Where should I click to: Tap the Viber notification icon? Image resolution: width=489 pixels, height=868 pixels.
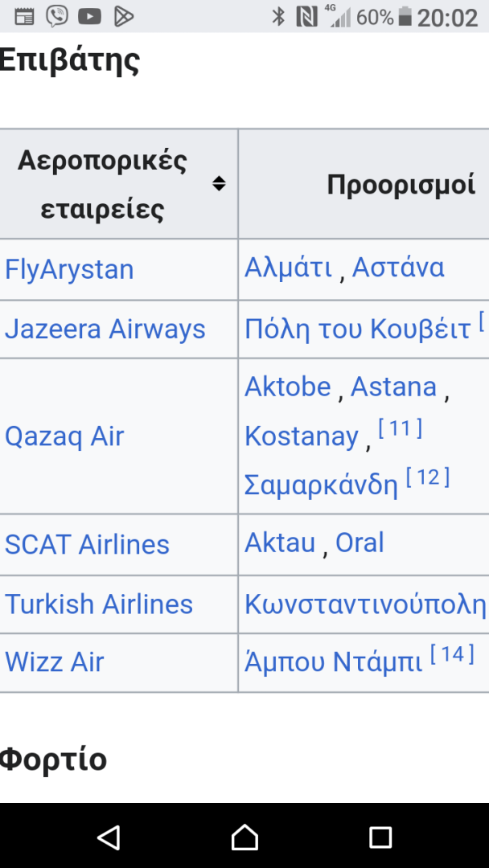coord(57,15)
